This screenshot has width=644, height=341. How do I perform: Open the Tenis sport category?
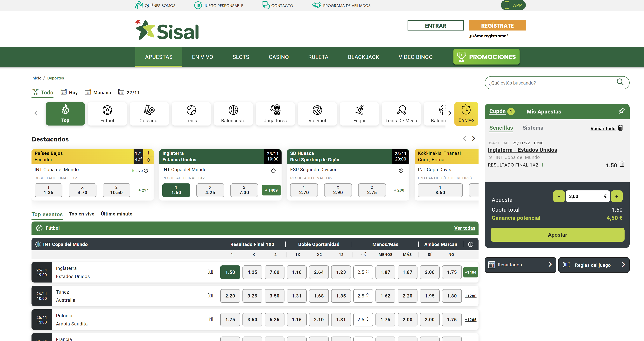click(191, 114)
